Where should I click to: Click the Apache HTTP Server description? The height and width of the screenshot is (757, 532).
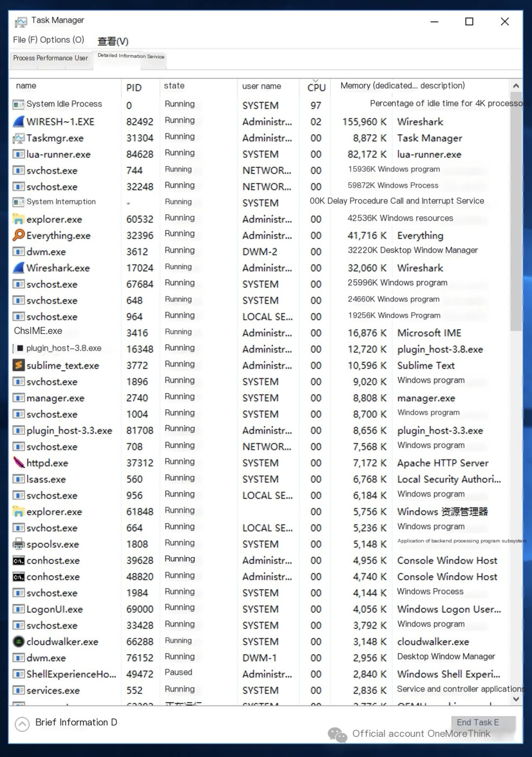click(x=443, y=463)
